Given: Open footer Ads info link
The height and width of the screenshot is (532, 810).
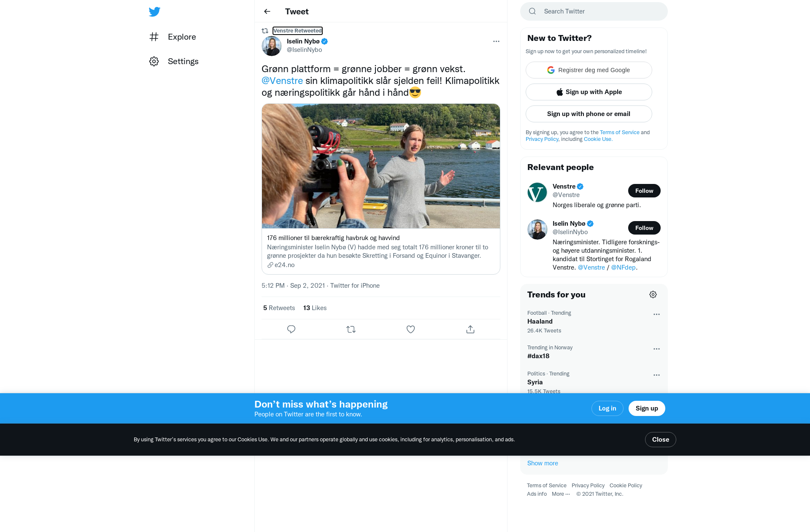Looking at the screenshot, I should tap(537, 494).
